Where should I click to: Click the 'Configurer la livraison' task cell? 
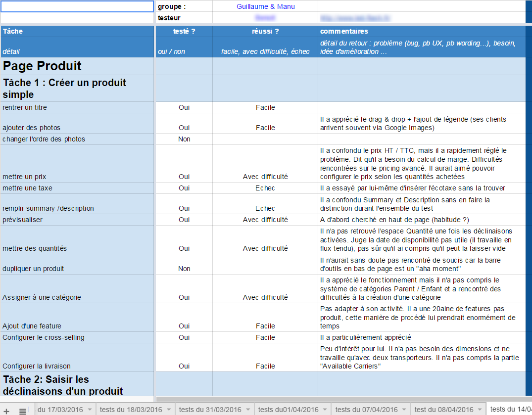[x=77, y=357]
